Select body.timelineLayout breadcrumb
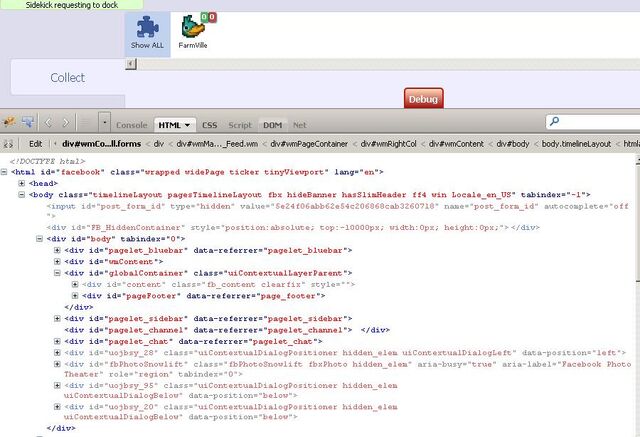640x437 pixels. click(576, 144)
